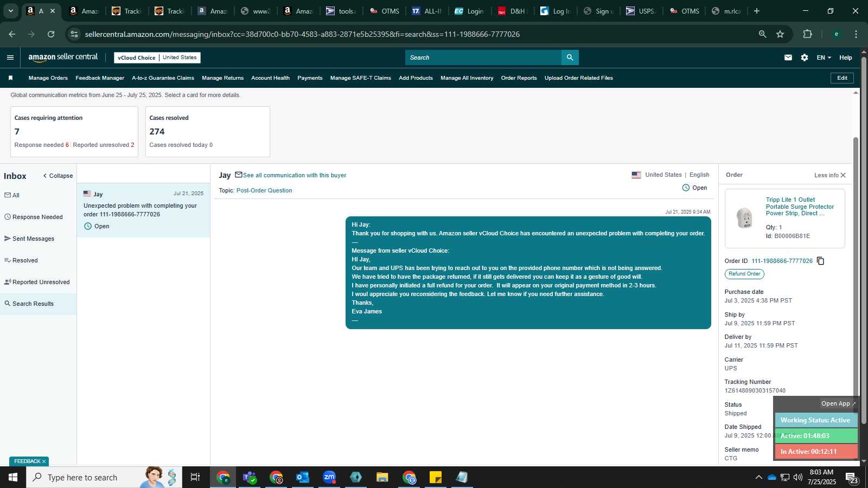Click the product thumbnail of Tripp Lite protector
Viewport: 868px width, 488px height.
pos(744,218)
